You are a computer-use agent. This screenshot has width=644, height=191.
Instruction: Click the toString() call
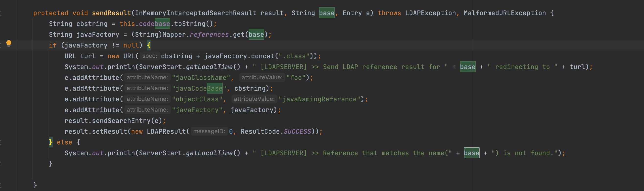(194, 24)
